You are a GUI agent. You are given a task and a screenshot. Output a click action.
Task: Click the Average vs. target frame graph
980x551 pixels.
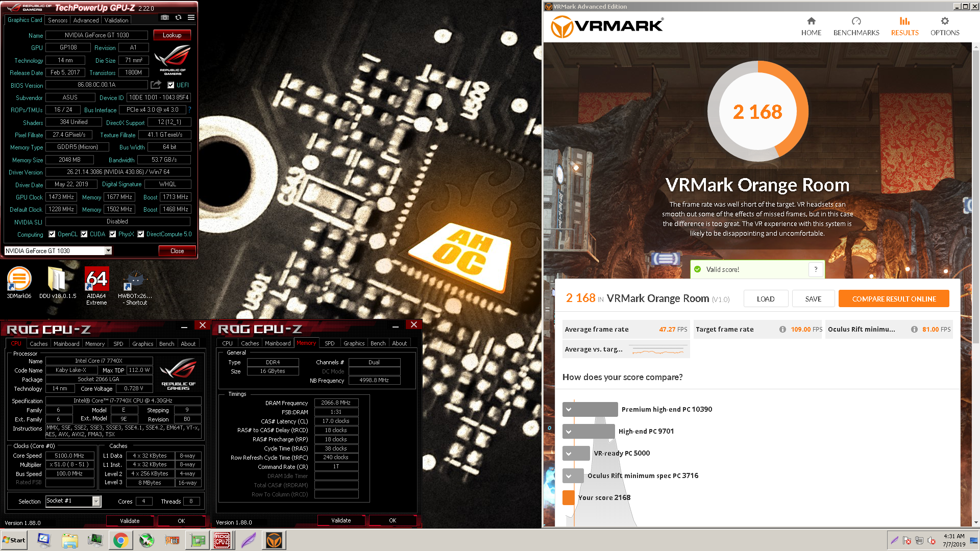pyautogui.click(x=658, y=350)
